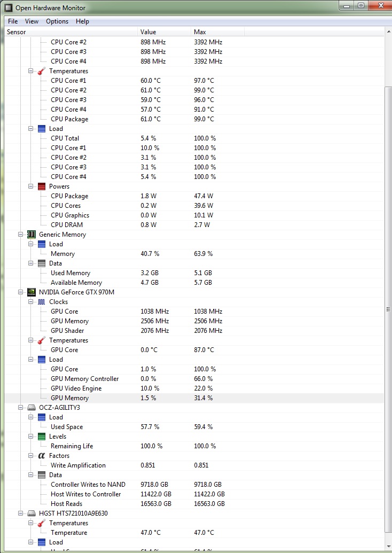This screenshot has width=392, height=553.
Task: Open the View menu
Action: click(x=32, y=21)
